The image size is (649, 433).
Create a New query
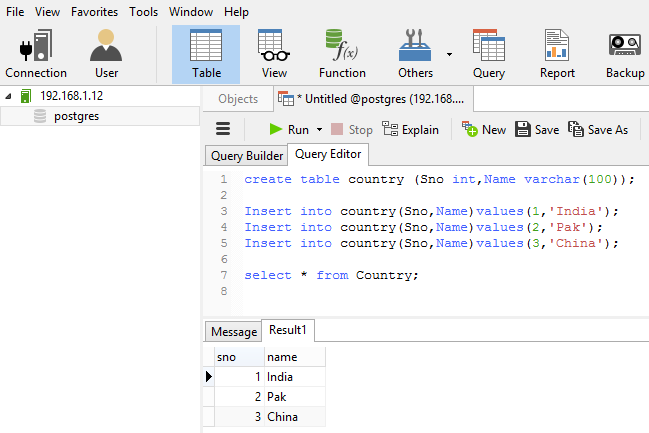tap(484, 130)
